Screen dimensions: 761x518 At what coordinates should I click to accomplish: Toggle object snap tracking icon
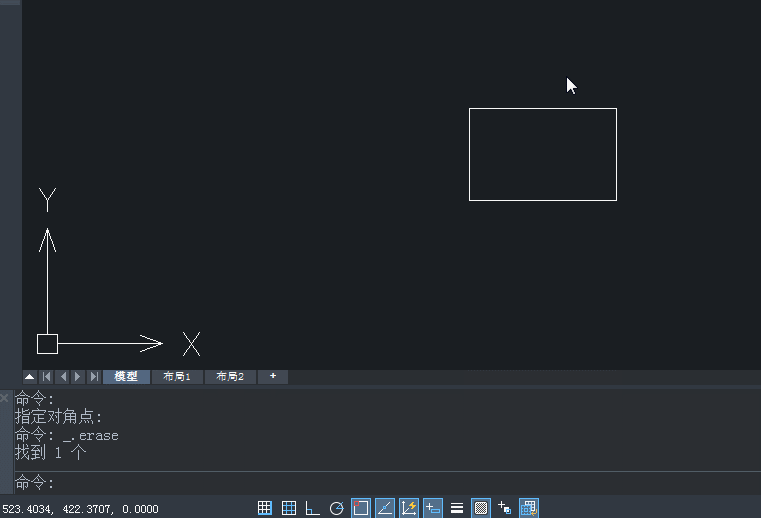coord(384,508)
